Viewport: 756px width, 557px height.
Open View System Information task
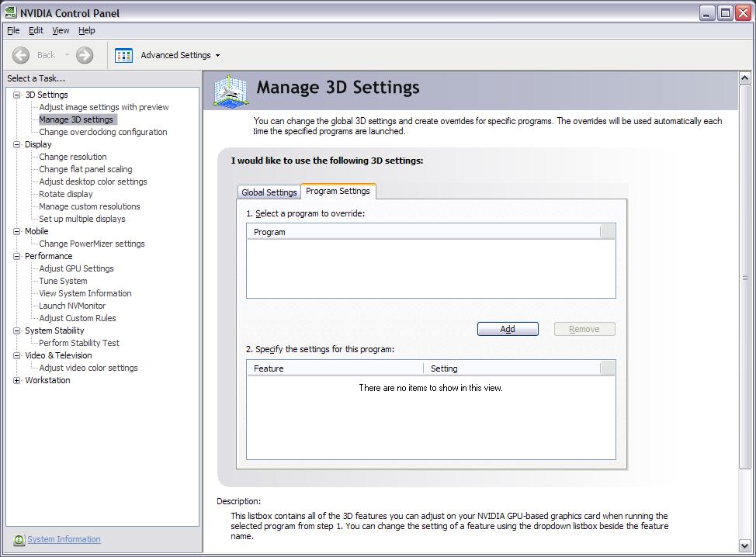point(85,293)
